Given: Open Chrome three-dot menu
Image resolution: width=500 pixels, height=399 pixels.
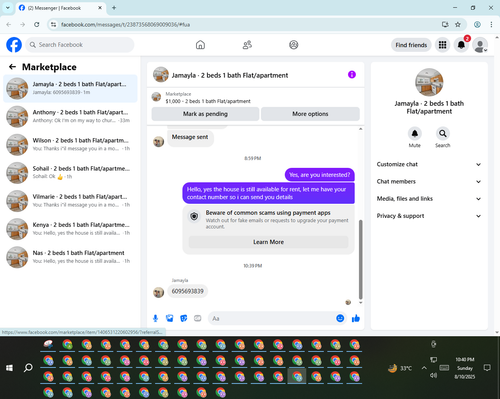Looking at the screenshot, I should click(491, 24).
